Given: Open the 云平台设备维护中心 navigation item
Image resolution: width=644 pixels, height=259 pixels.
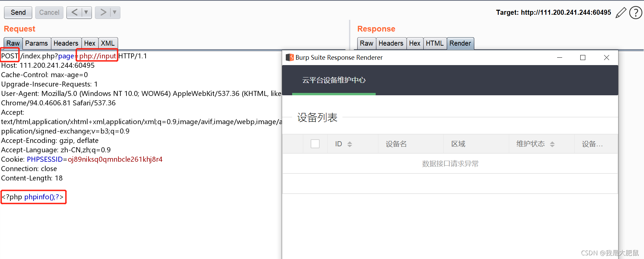Looking at the screenshot, I should point(334,80).
